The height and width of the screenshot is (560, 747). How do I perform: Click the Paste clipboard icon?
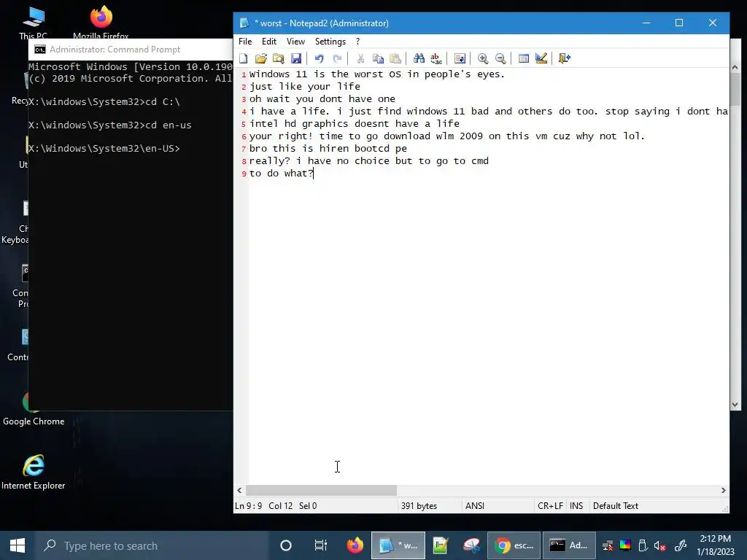tap(395, 58)
